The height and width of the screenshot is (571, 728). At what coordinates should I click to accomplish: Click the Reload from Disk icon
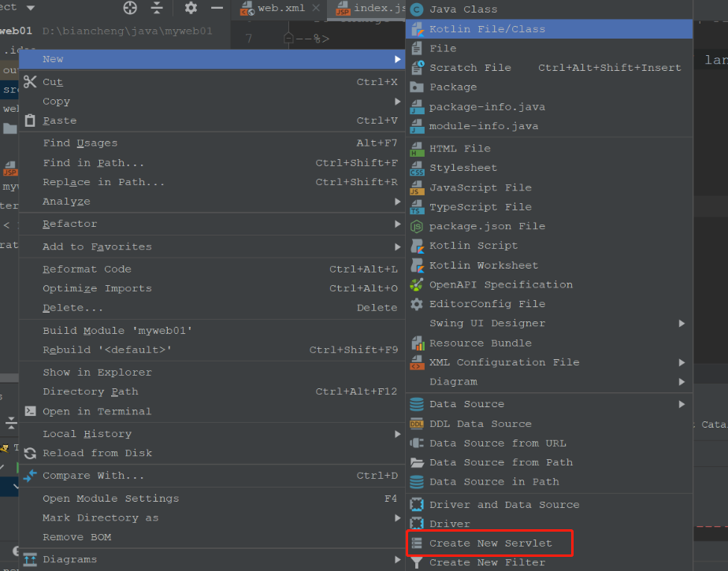[30, 453]
